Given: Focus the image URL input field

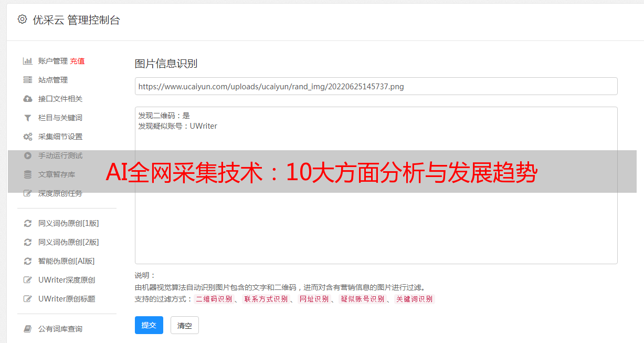Looking at the screenshot, I should tap(376, 86).
